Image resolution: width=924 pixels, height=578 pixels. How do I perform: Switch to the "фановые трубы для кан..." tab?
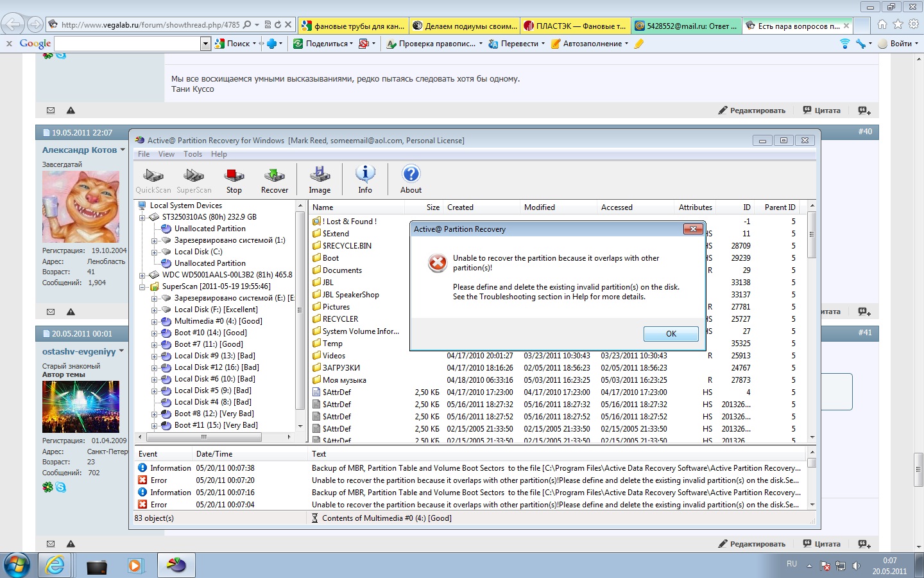point(353,26)
